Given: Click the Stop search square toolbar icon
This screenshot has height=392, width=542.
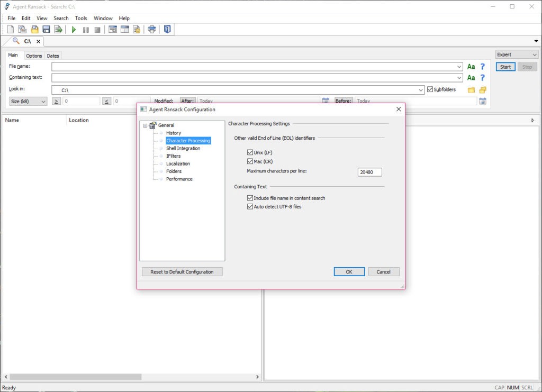Looking at the screenshot, I should [97, 30].
